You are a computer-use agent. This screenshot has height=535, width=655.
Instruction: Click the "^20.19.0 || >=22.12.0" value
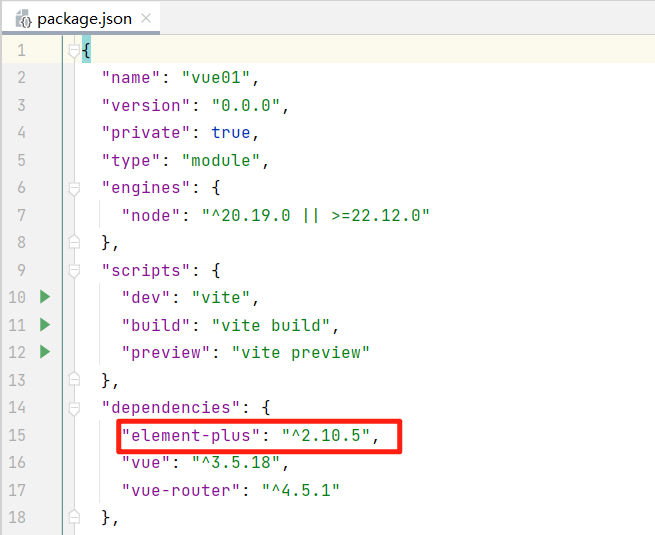pyautogui.click(x=315, y=216)
